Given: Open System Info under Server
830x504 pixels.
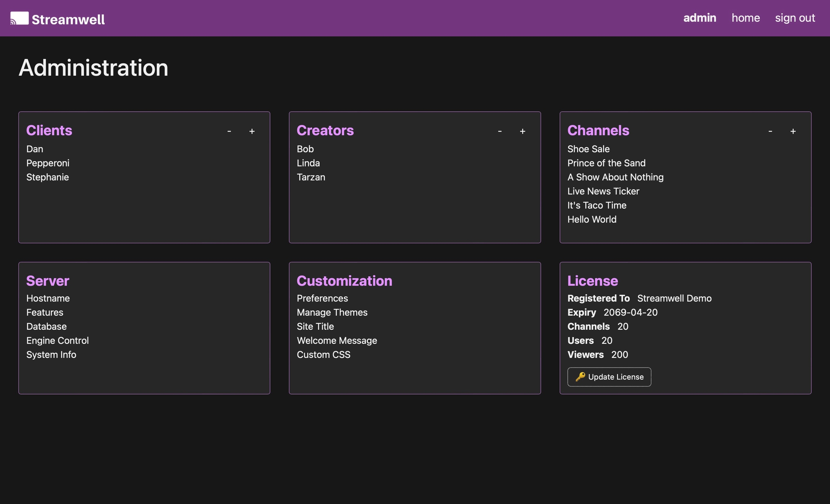Looking at the screenshot, I should pyautogui.click(x=51, y=355).
